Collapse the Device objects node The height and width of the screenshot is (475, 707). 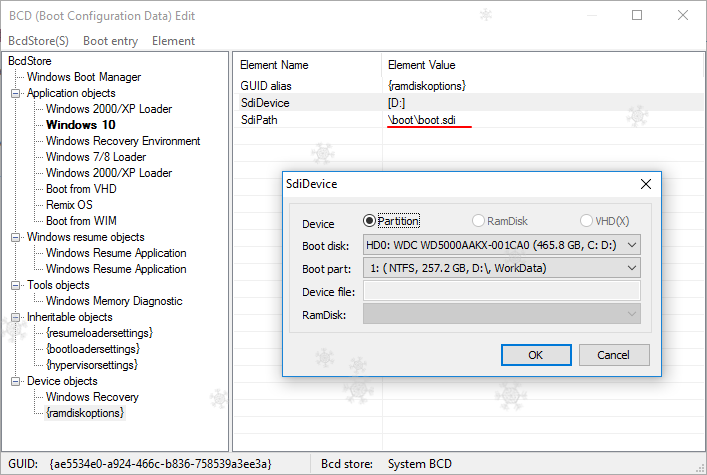click(15, 381)
